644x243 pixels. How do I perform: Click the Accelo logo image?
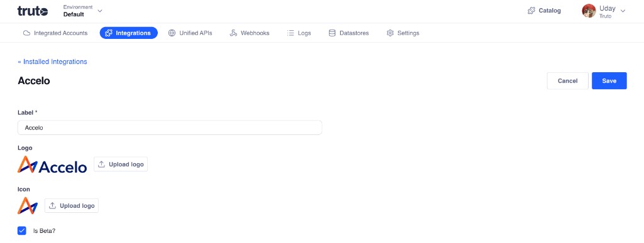click(x=52, y=165)
